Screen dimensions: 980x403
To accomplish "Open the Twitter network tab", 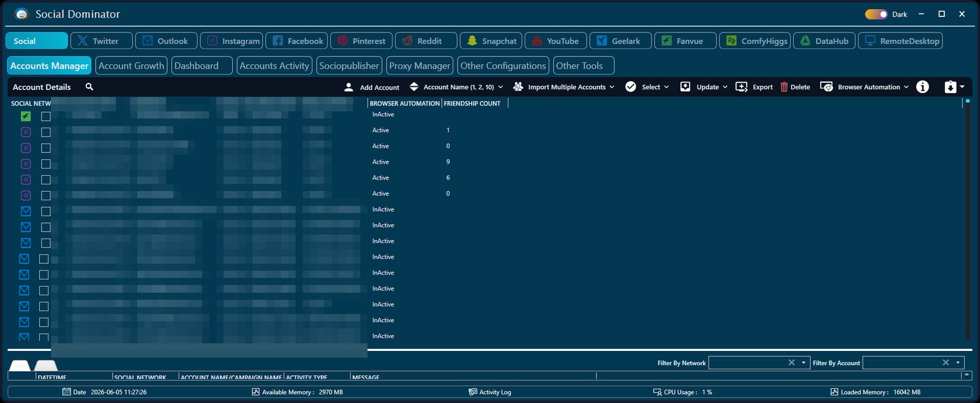I will (102, 41).
